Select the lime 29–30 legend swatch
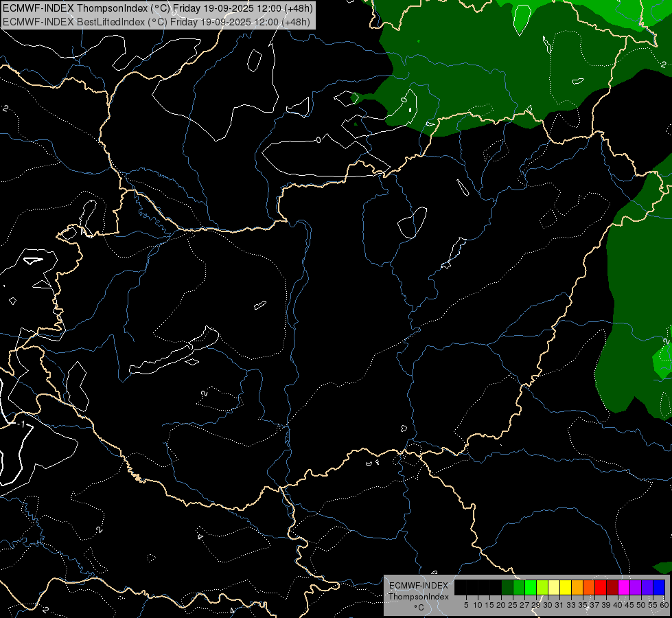The image size is (672, 618). tap(542, 587)
